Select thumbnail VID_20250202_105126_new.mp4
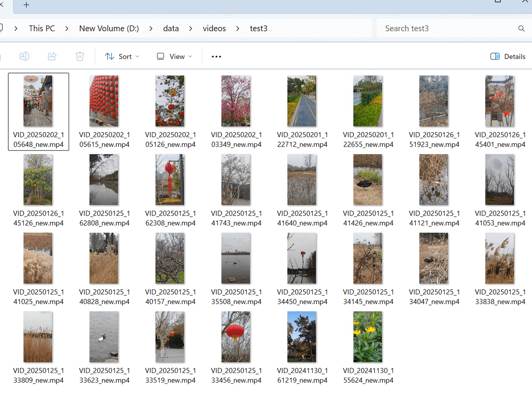 coord(170,101)
